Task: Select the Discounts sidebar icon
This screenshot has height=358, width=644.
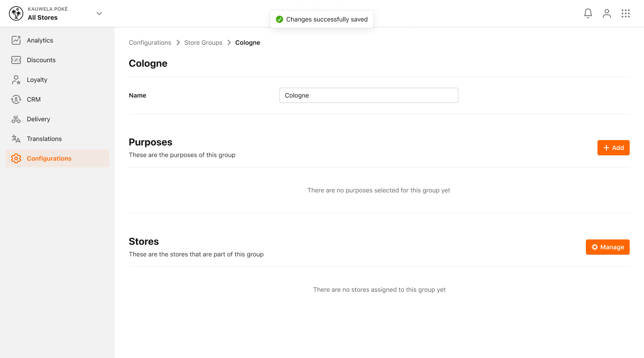Action: pyautogui.click(x=16, y=60)
